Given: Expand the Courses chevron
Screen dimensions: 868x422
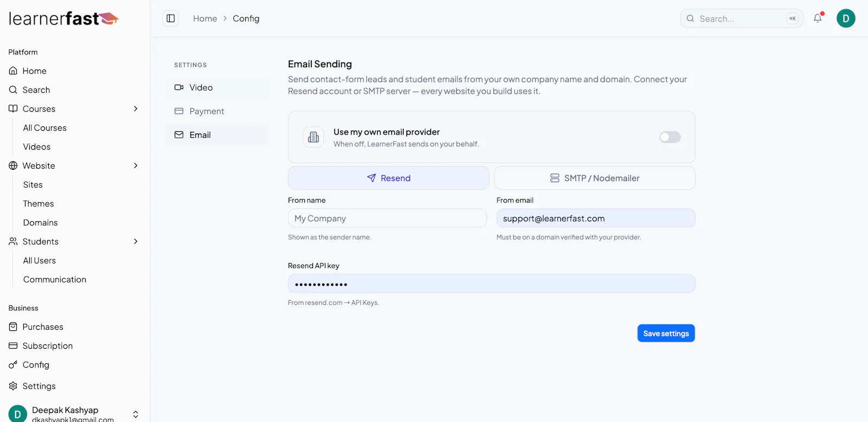Looking at the screenshot, I should pyautogui.click(x=136, y=108).
